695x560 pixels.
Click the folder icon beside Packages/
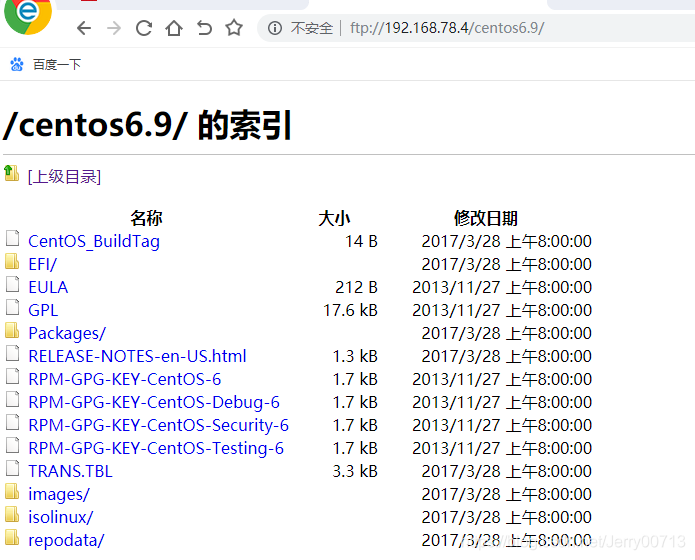point(12,330)
